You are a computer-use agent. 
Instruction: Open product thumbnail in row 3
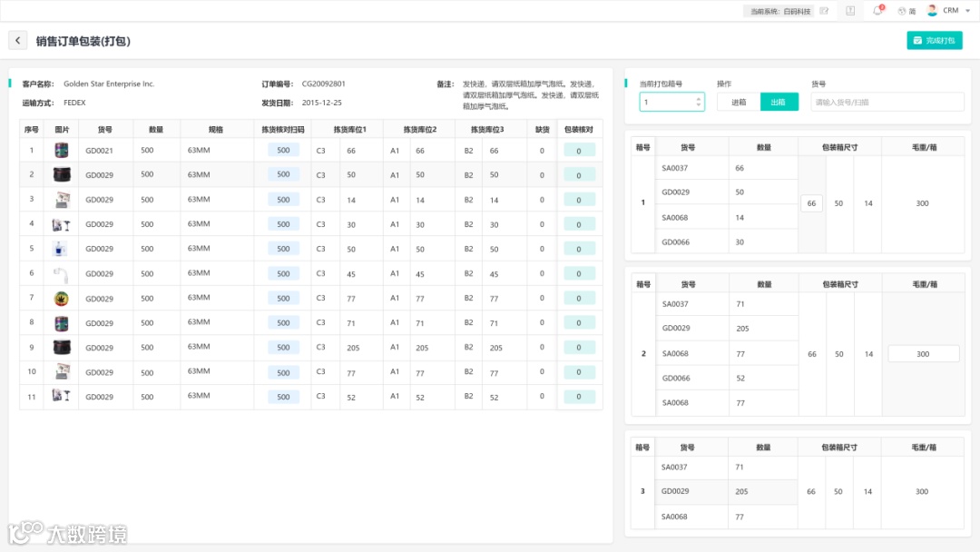pyautogui.click(x=62, y=200)
